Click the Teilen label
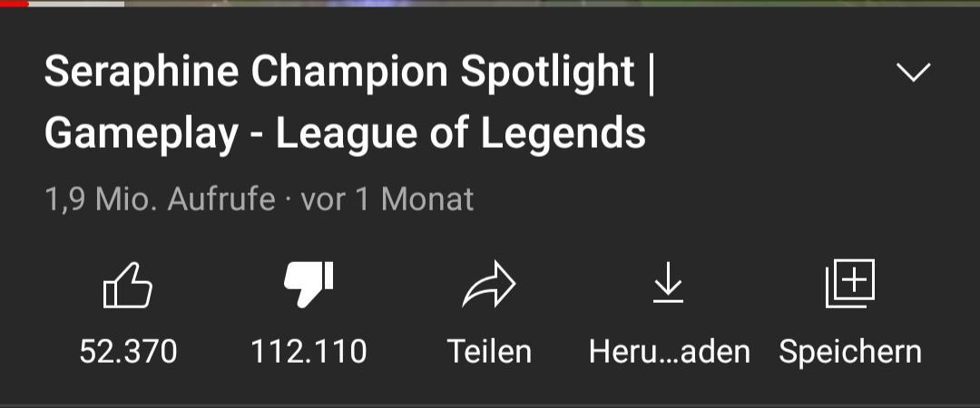Screen dimensions: 980x408 489,352
